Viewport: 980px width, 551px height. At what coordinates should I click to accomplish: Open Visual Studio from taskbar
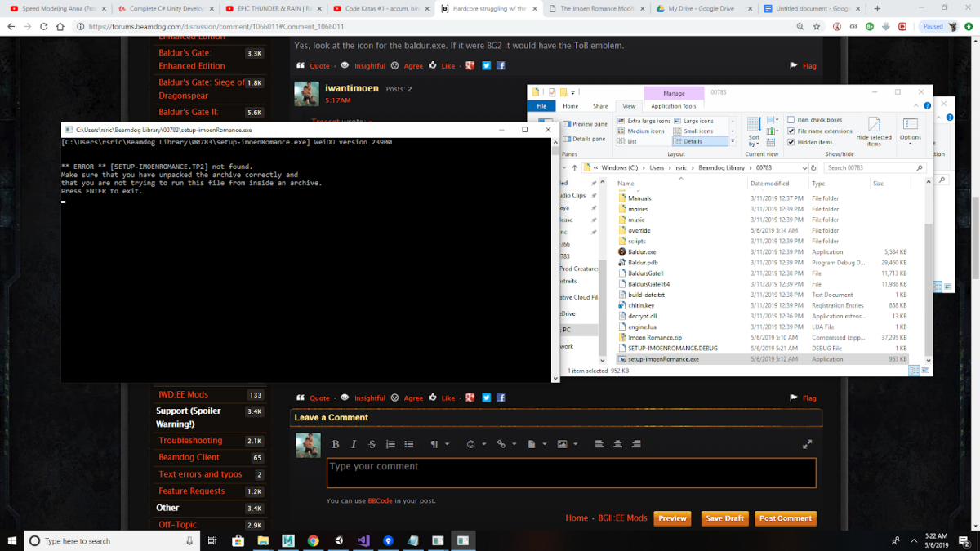(x=363, y=540)
